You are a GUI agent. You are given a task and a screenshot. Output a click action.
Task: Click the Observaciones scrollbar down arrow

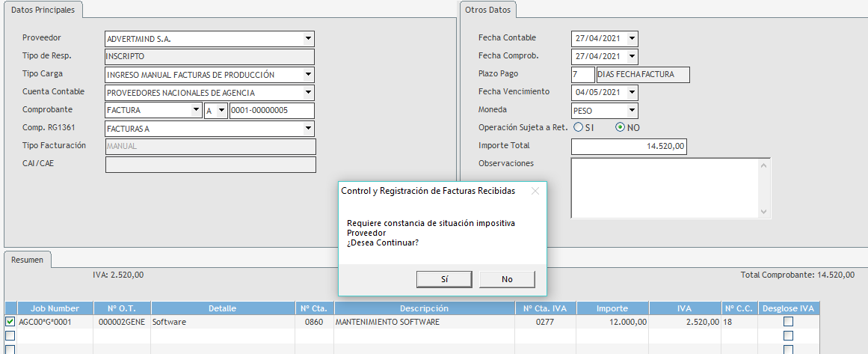[763, 213]
